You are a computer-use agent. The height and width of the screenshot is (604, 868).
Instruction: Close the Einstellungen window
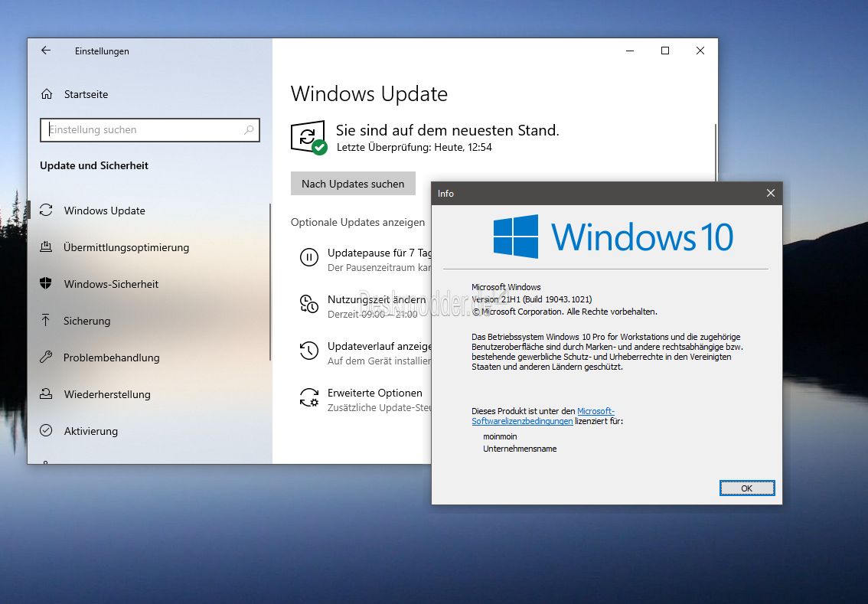coord(700,51)
